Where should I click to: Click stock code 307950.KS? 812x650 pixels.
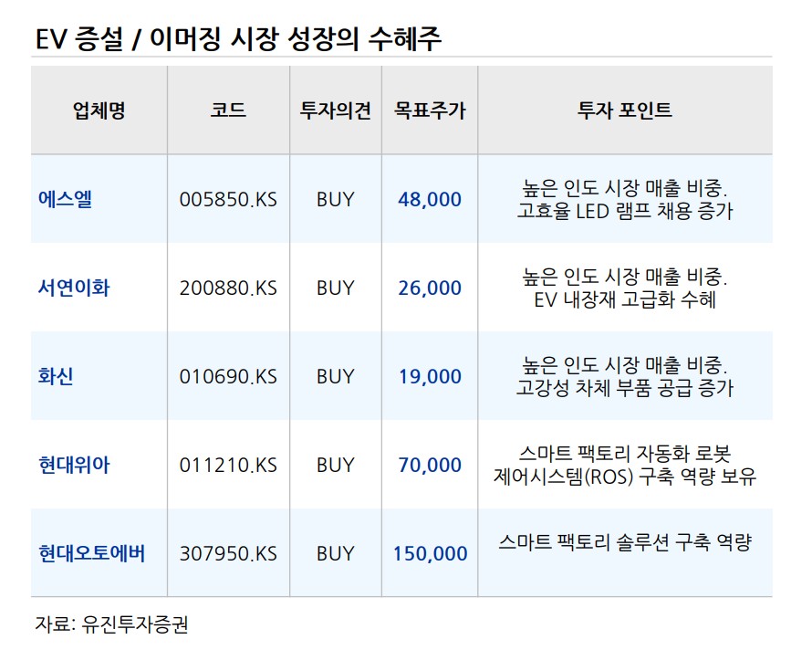pos(228,554)
